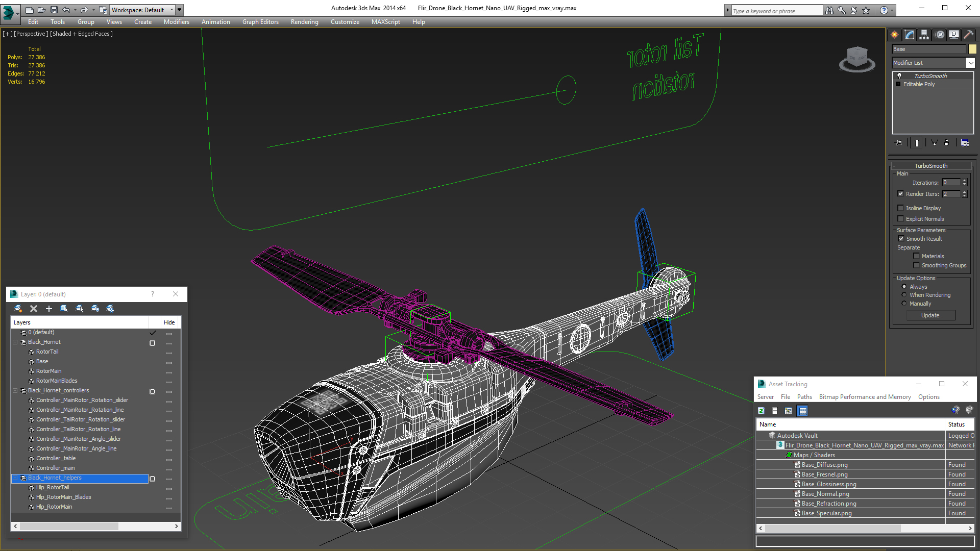This screenshot has width=980, height=551.
Task: Enable Isoline Display checkbox
Action: click(x=901, y=208)
